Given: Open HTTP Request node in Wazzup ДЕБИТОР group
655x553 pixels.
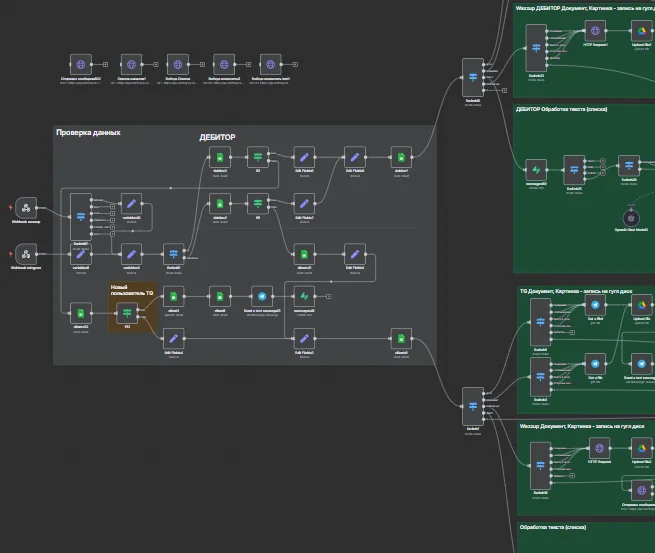Looking at the screenshot, I should tap(595, 30).
